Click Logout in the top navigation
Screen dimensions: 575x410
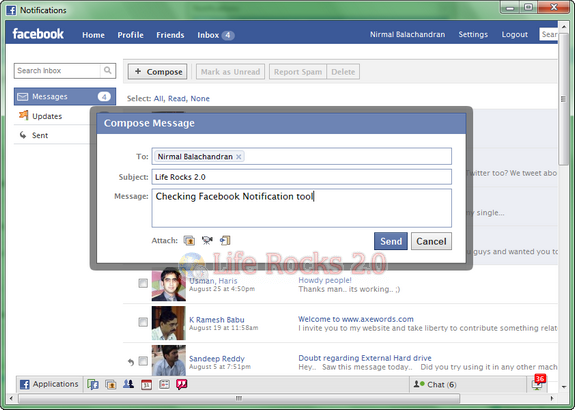[x=514, y=34]
